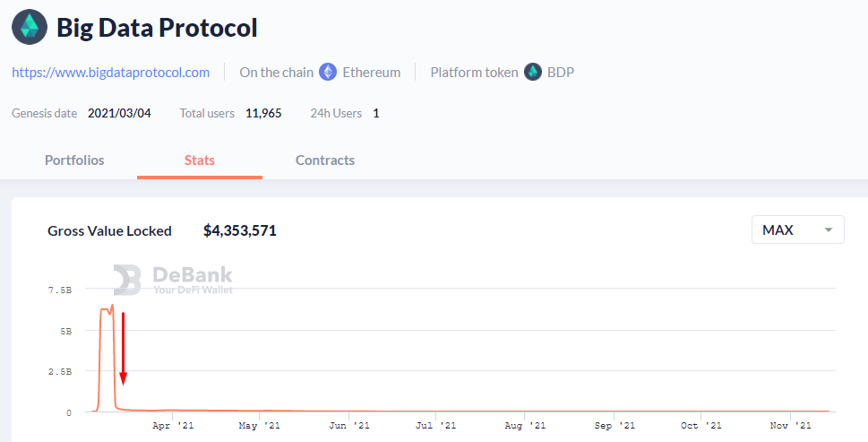The height and width of the screenshot is (442, 868).
Task: Click the Gross Value Locked amount
Action: click(240, 230)
